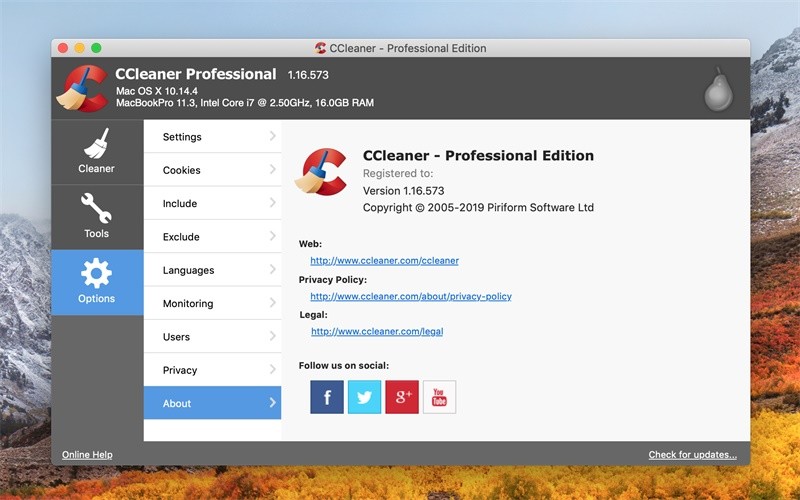Open the Languages options page
800x500 pixels.
212,270
